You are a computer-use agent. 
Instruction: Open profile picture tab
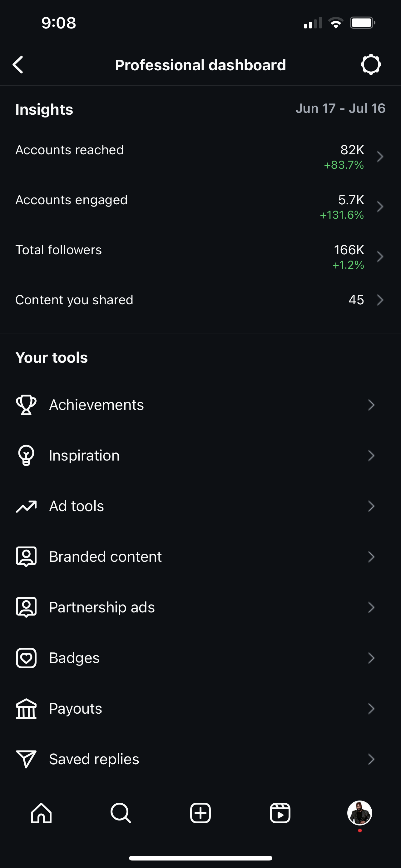coord(359,813)
